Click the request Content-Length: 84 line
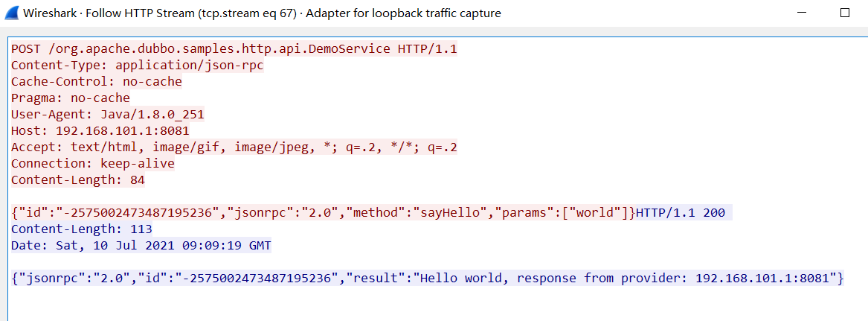 click(x=77, y=180)
